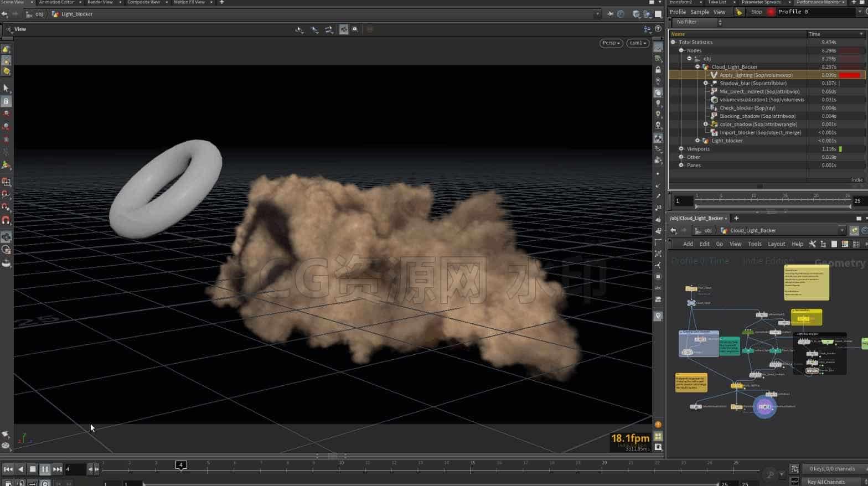Image resolution: width=868 pixels, height=486 pixels.
Task: Collapse the Nodes tree row
Action: tap(681, 50)
